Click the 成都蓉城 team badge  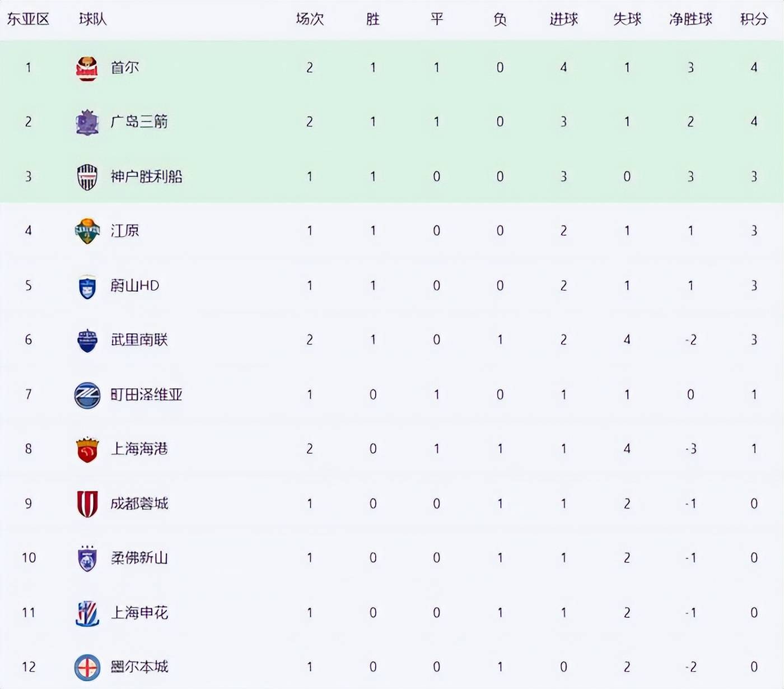tap(87, 504)
